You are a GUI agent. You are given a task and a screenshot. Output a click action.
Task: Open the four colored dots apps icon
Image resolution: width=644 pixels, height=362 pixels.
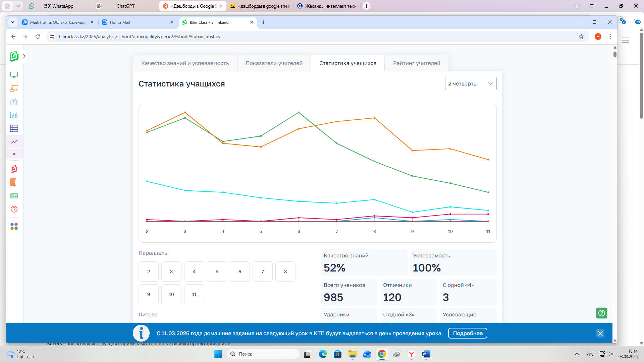click(x=14, y=227)
